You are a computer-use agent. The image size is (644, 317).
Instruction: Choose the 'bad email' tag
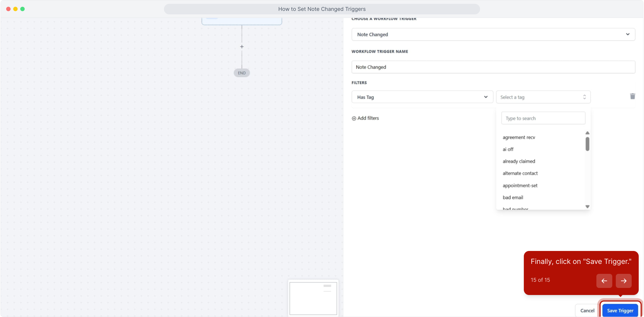[x=513, y=198]
